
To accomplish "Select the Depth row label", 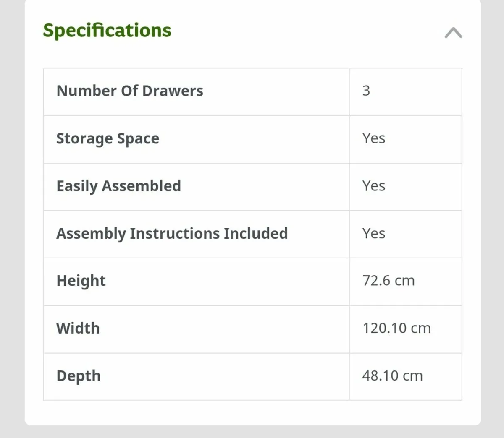I will 79,376.
